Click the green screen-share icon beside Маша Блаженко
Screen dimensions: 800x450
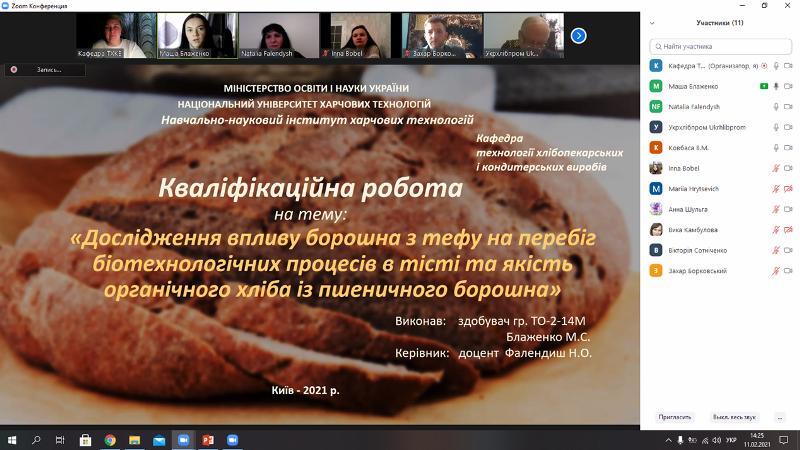(x=764, y=86)
